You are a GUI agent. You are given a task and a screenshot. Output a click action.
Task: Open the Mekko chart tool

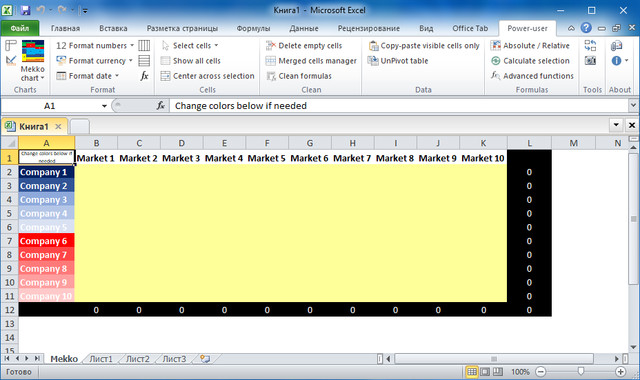[x=33, y=60]
